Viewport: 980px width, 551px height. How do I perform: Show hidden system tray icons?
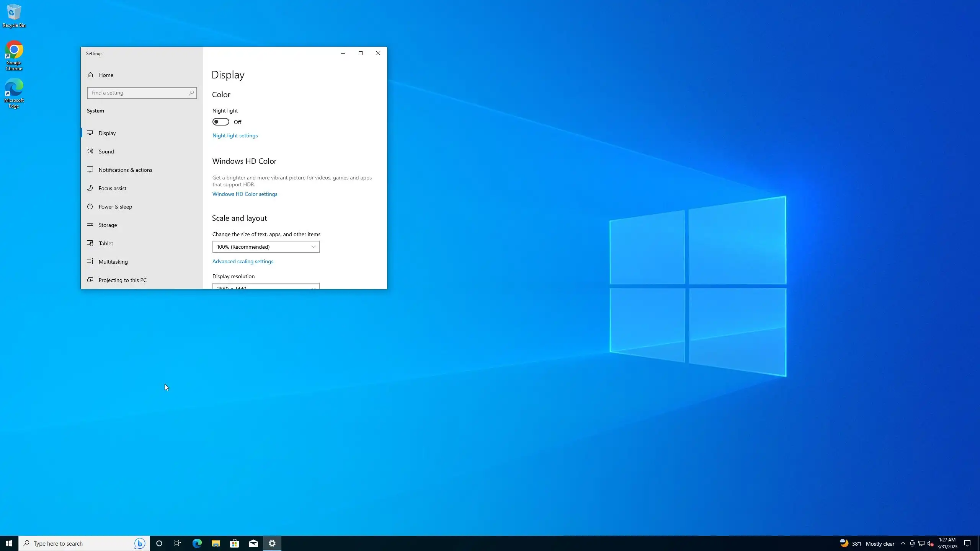point(903,543)
